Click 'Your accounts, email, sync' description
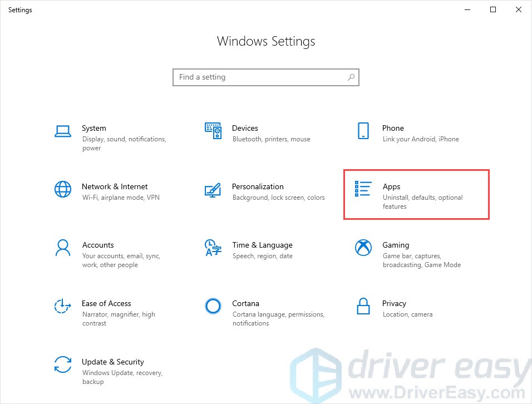 pyautogui.click(x=121, y=260)
